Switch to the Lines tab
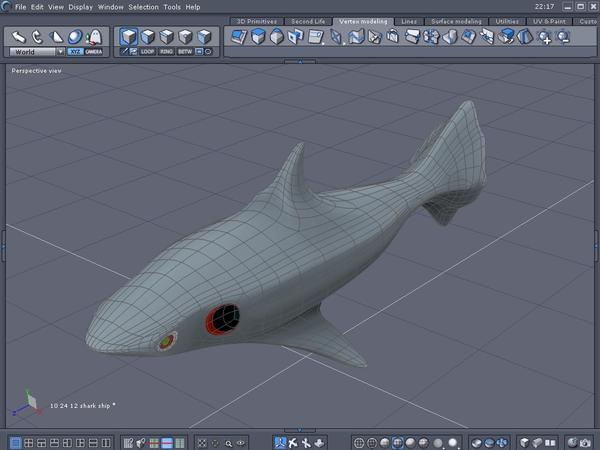The width and height of the screenshot is (600, 450). (x=409, y=21)
